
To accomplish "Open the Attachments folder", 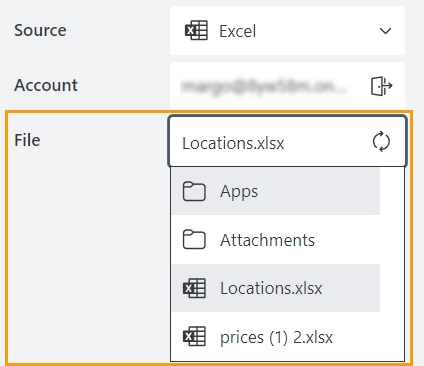I will (276, 240).
